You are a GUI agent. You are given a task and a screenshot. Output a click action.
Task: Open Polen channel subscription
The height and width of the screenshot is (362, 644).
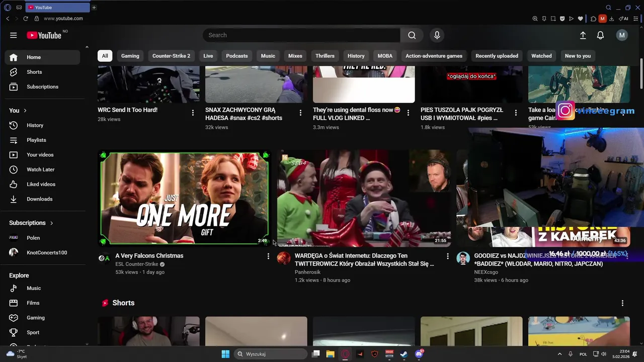pyautogui.click(x=42, y=238)
